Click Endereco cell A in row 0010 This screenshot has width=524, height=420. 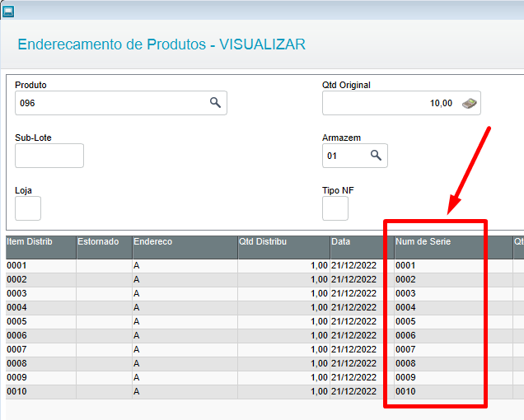(x=185, y=392)
